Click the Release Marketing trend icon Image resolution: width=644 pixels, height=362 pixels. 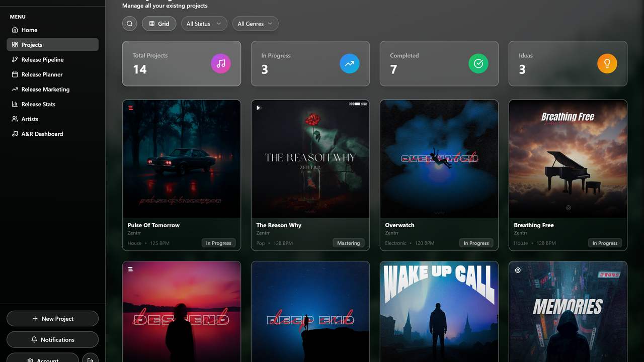[x=15, y=89]
